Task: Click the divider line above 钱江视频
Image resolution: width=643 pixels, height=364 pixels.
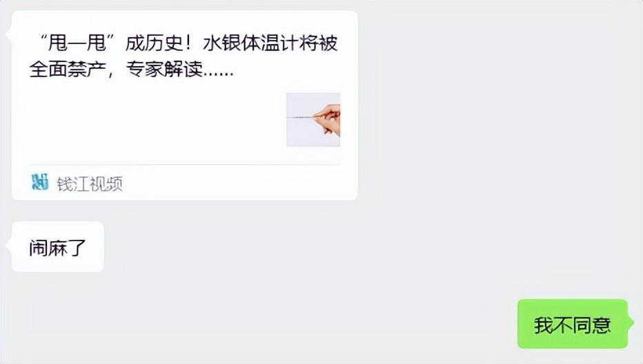Action: pos(184,165)
